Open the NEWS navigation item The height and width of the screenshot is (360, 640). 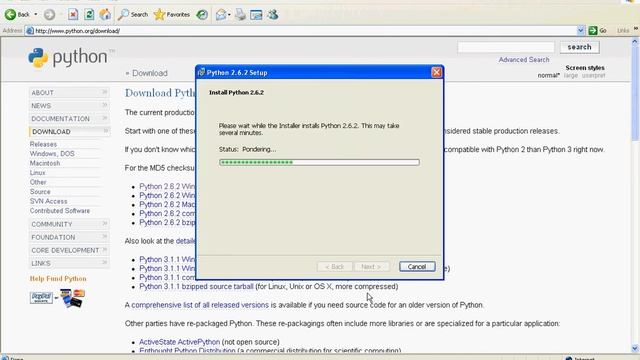pos(69,106)
